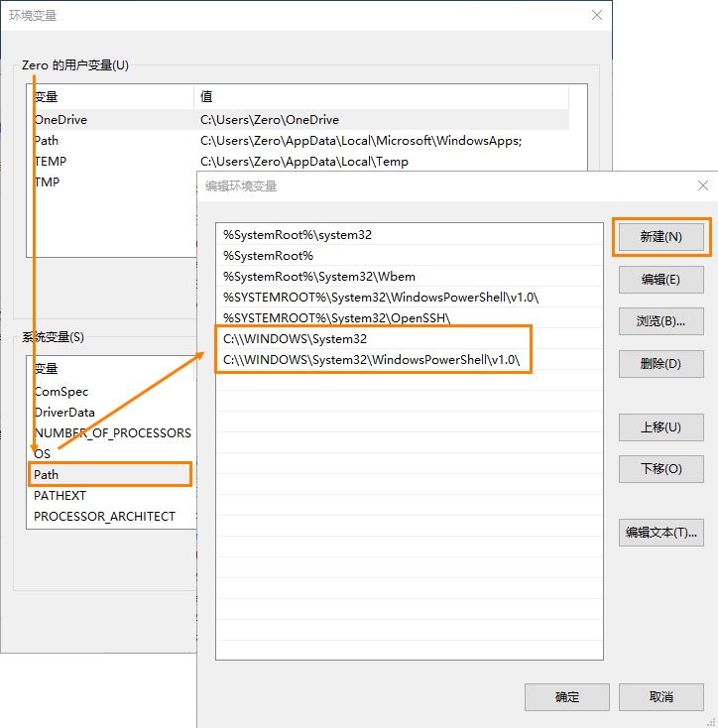Select Path in system variables

point(110,474)
